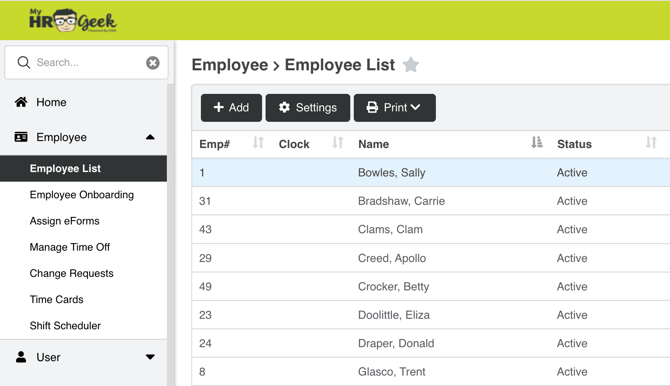Expand the User menu arrow
This screenshot has width=670, height=386.
click(150, 357)
